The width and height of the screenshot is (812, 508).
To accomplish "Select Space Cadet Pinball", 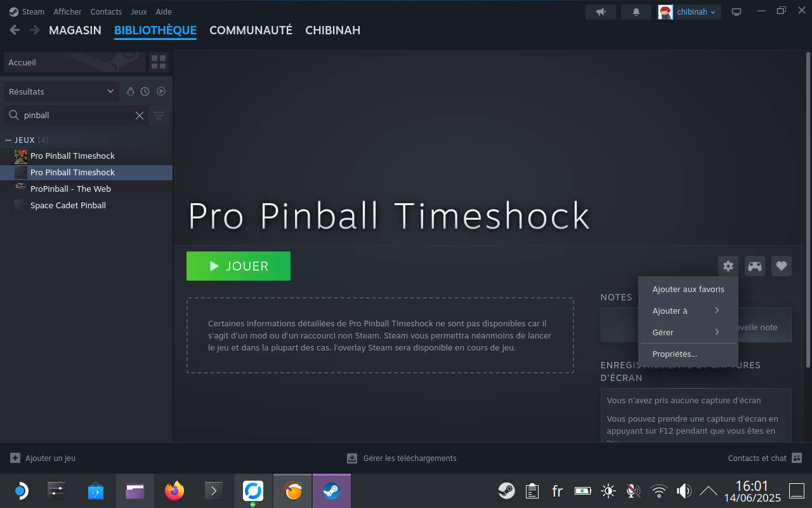I will click(86, 205).
